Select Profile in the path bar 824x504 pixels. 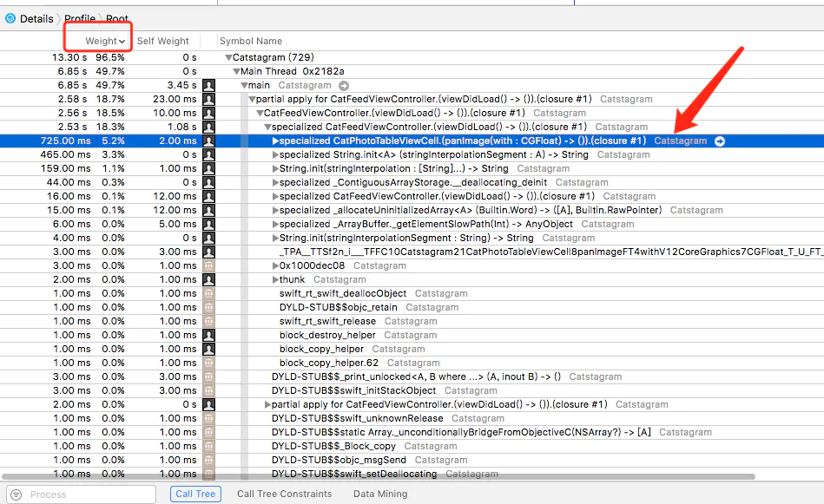tap(80, 19)
